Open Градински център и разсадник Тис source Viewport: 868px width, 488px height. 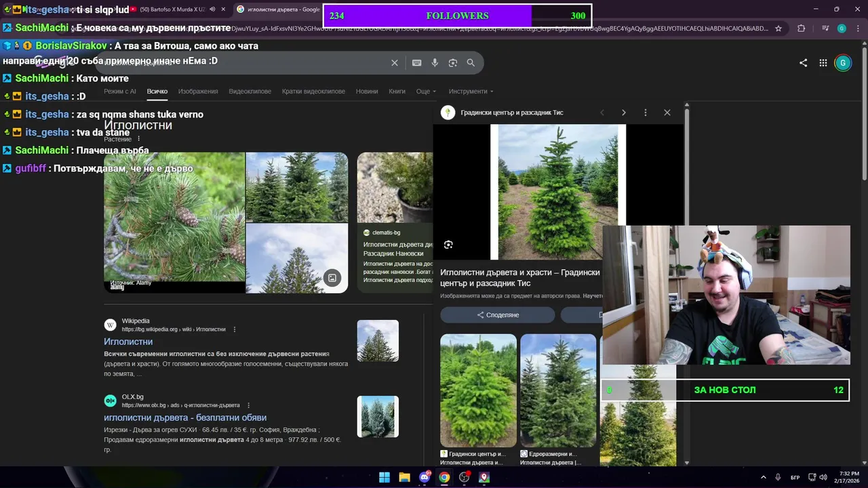[512, 113]
